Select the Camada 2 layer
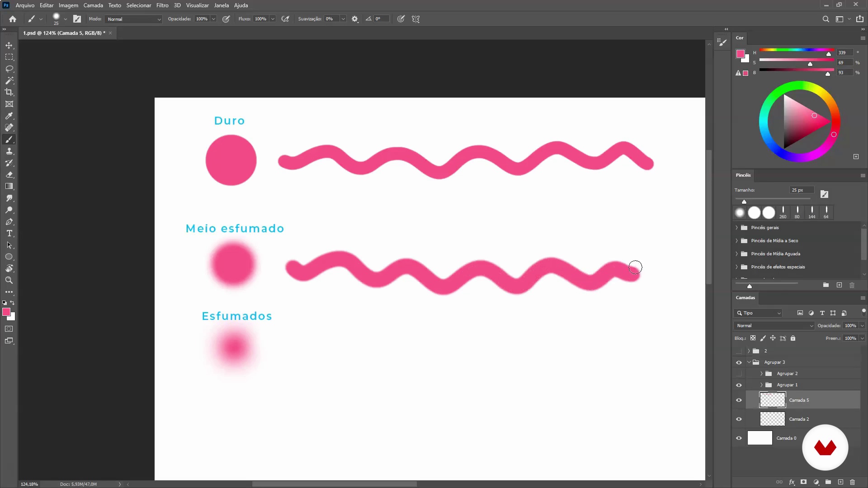The height and width of the screenshot is (488, 868). click(799, 419)
